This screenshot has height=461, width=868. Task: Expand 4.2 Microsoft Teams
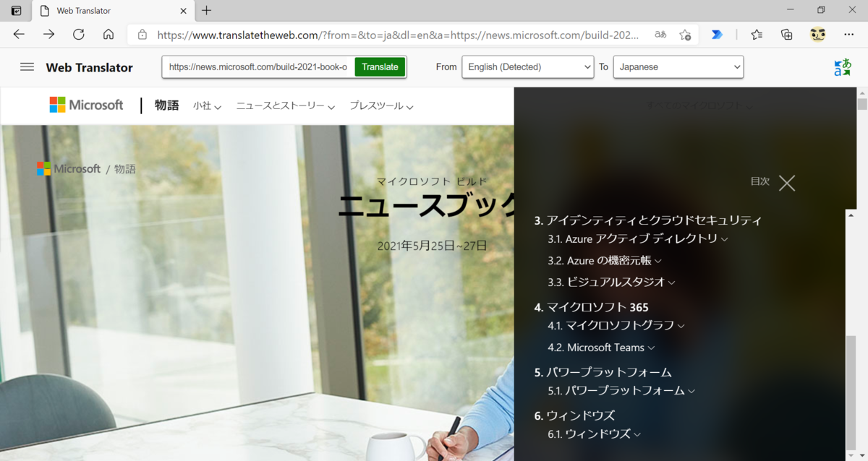[601, 348]
